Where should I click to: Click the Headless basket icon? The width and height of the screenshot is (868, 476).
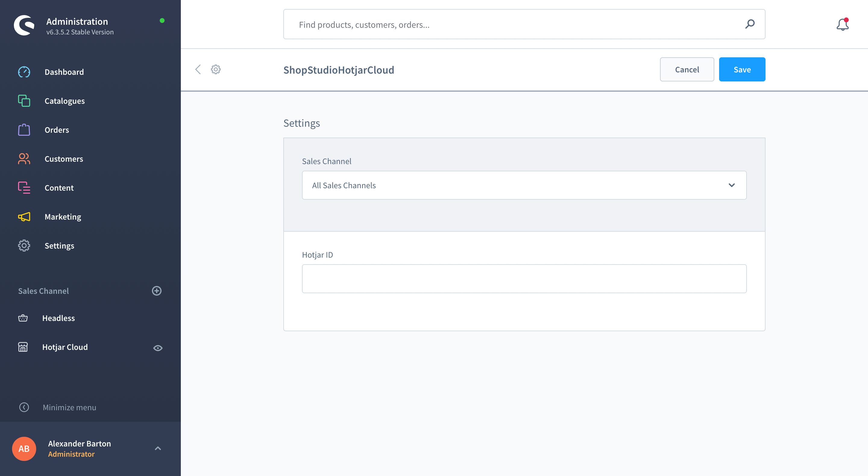tap(23, 318)
